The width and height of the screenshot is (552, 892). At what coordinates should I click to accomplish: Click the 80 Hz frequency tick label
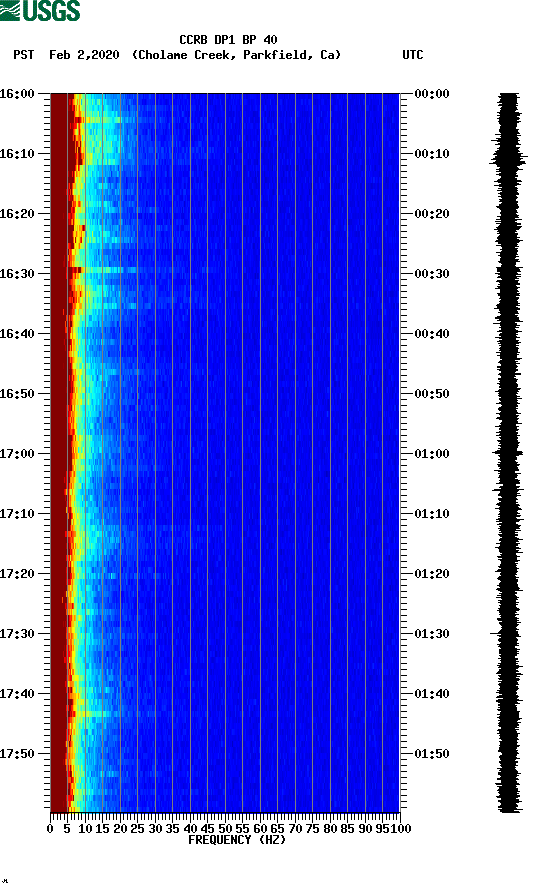tap(330, 828)
